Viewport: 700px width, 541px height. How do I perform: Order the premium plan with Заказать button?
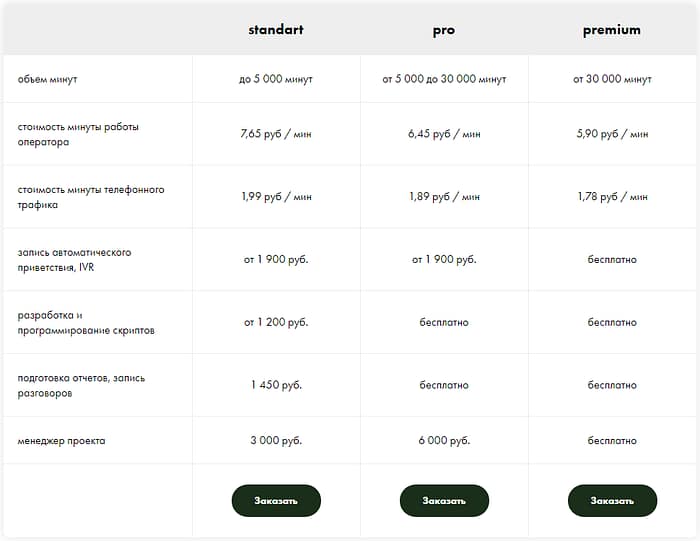pyautogui.click(x=612, y=500)
